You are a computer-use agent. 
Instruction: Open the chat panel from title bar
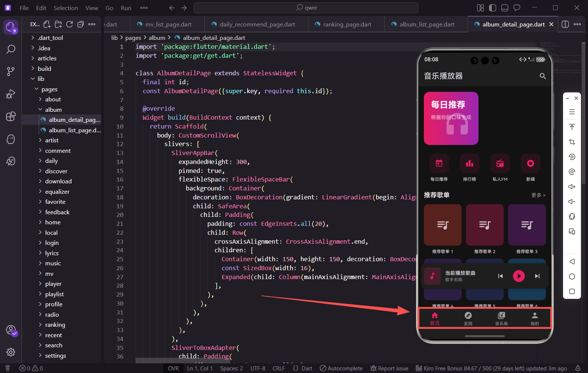coord(517,8)
